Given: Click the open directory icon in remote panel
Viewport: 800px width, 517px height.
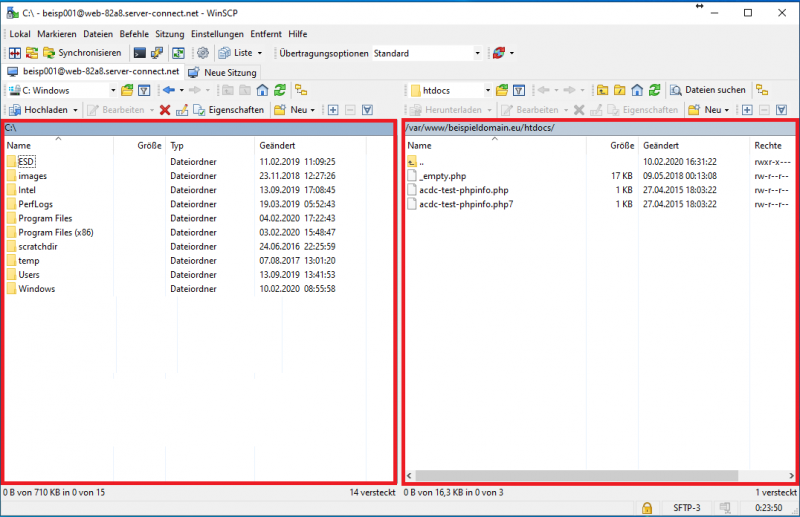Looking at the screenshot, I should (502, 91).
